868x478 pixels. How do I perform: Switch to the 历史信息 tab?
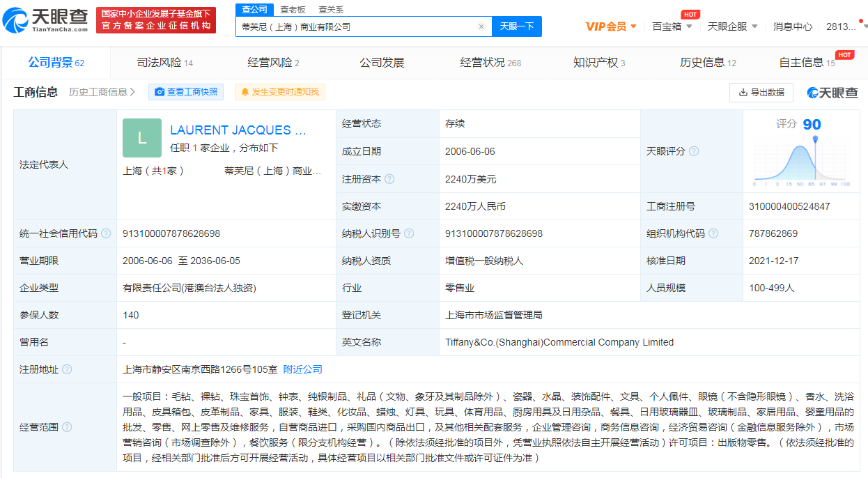(x=708, y=63)
